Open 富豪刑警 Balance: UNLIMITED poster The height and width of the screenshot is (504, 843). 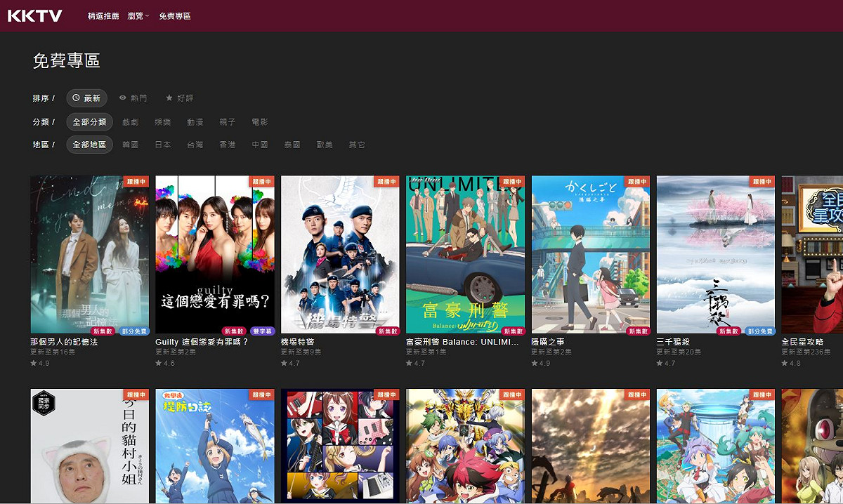pyautogui.click(x=465, y=254)
